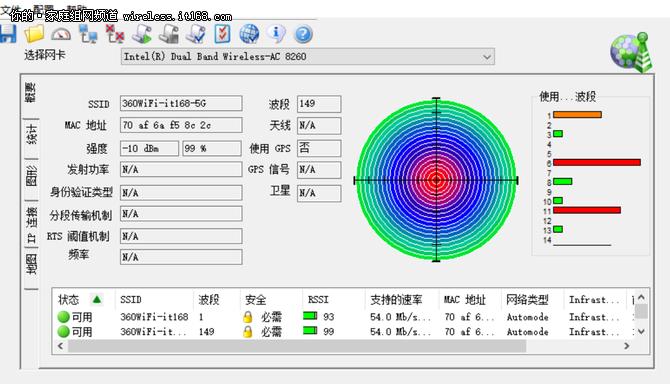
Task: Open the yellow folder icon in the toolbar
Action: (x=34, y=34)
